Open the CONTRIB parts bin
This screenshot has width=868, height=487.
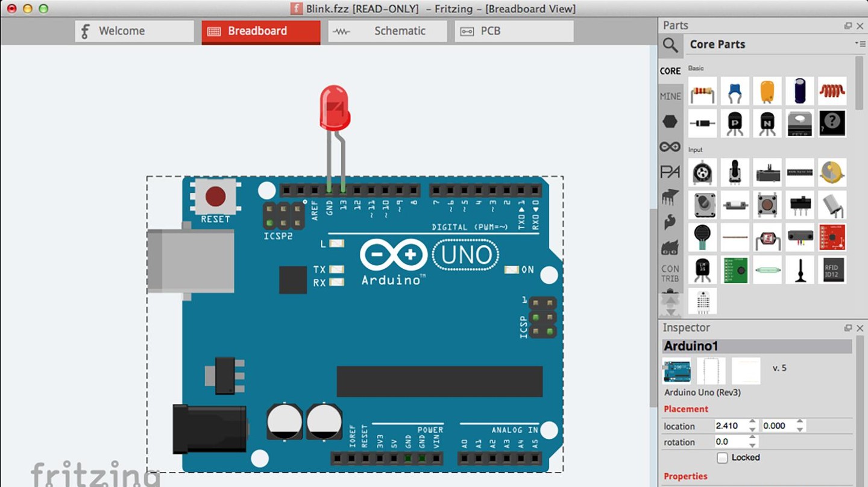(670, 273)
